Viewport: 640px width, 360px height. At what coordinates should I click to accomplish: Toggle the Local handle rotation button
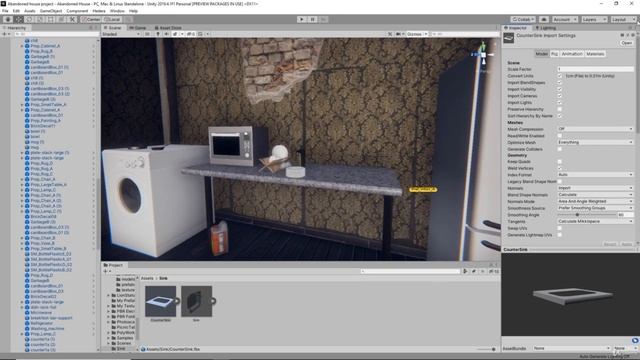[x=112, y=19]
